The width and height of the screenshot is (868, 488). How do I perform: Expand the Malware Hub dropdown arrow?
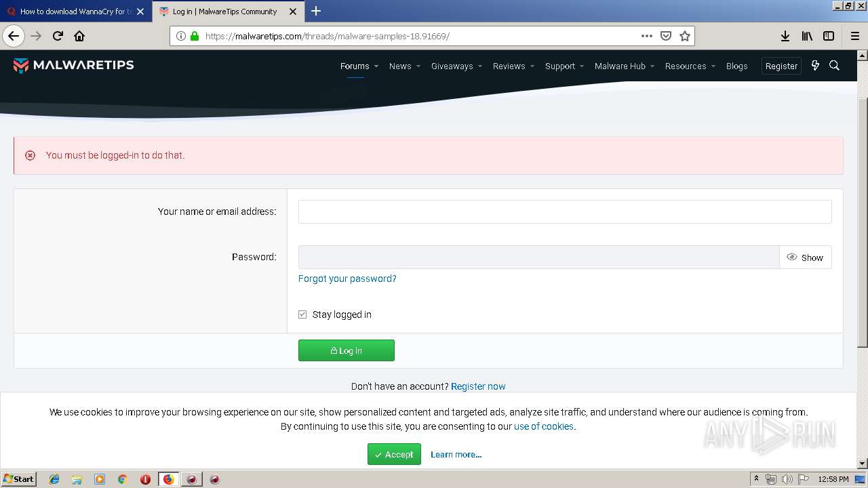pos(652,66)
